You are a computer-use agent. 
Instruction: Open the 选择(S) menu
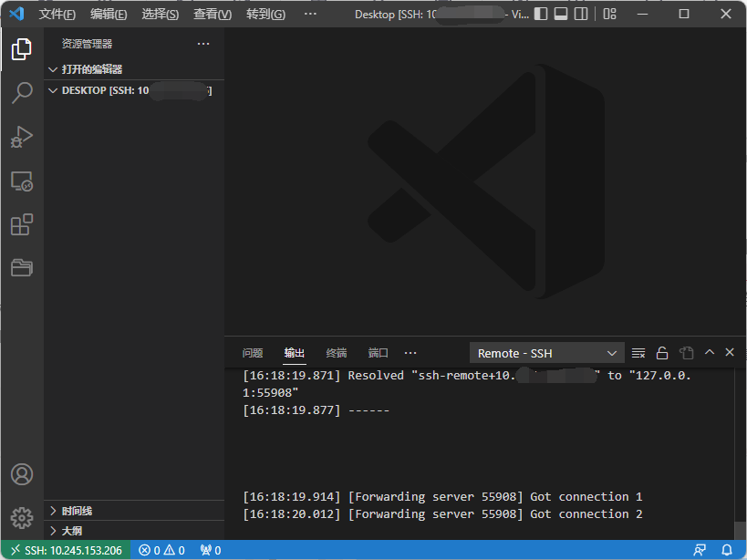(161, 15)
